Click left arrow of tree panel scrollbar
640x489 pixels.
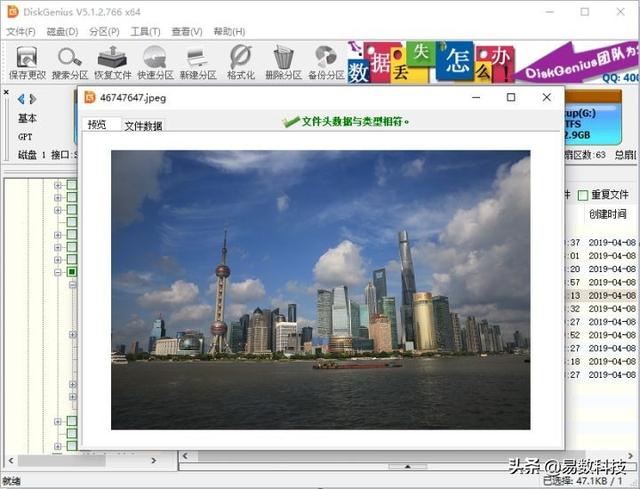click(11, 460)
